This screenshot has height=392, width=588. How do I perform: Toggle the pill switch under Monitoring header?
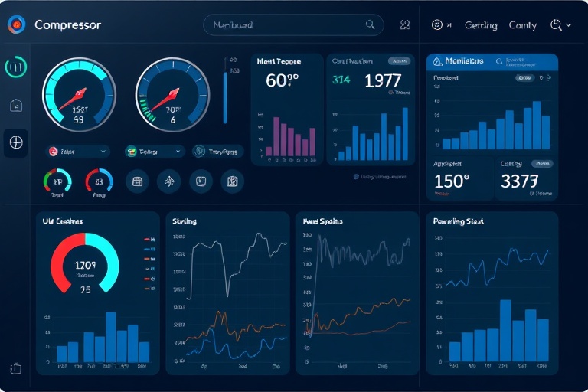tap(524, 77)
